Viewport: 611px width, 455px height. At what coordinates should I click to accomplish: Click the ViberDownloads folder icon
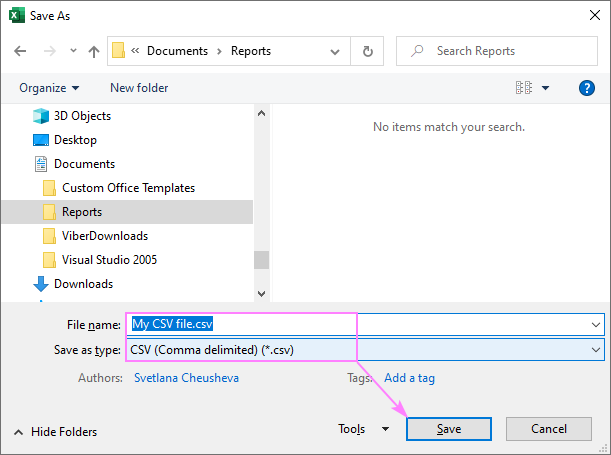tap(49, 236)
